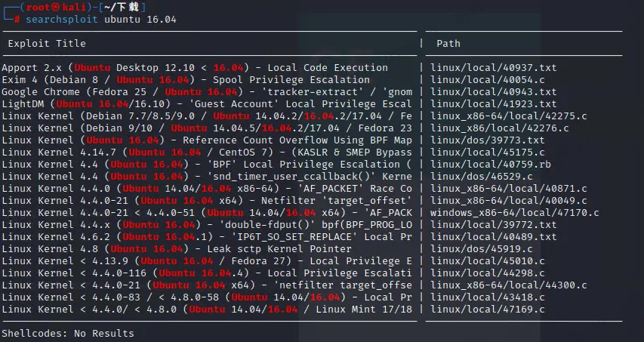Image resolution: width=644 pixels, height=342 pixels.
Task: Click the Leak sctp Kernel Pointer title
Action: [x=177, y=249]
